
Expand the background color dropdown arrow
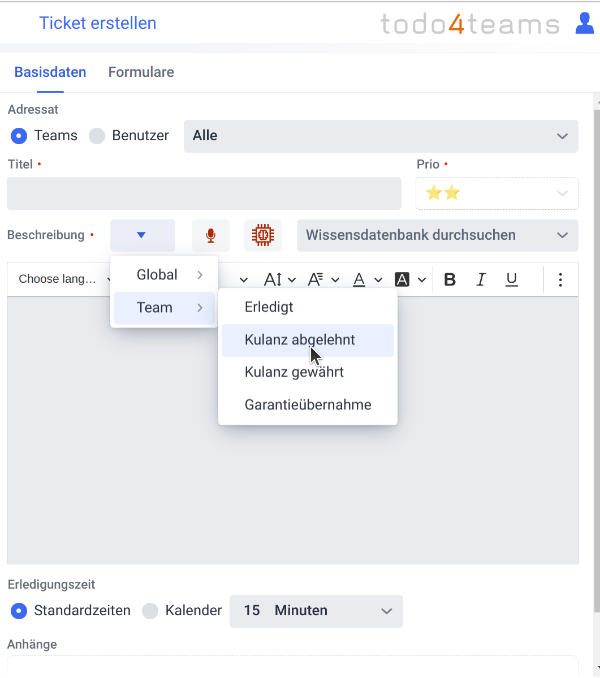[x=422, y=280]
